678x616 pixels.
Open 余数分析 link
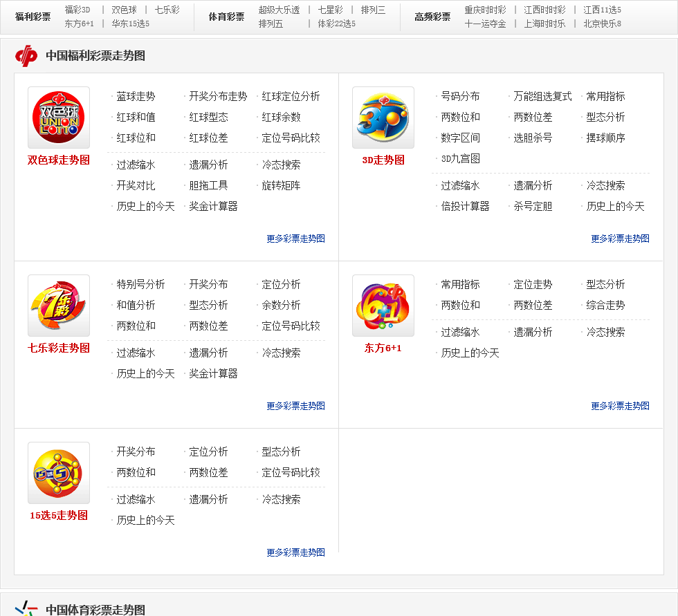click(x=281, y=305)
